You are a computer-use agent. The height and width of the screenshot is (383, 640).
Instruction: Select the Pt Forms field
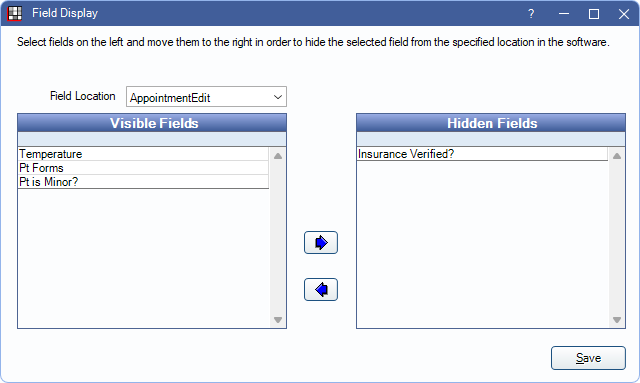[143, 168]
